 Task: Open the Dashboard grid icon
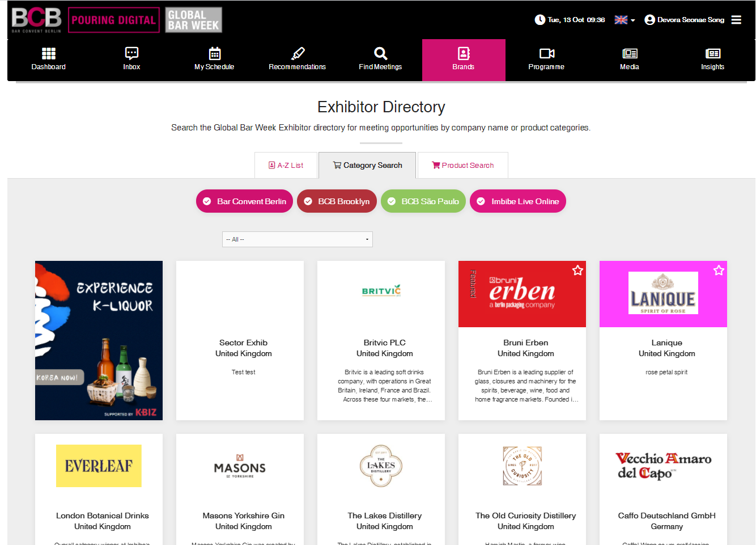pyautogui.click(x=49, y=53)
